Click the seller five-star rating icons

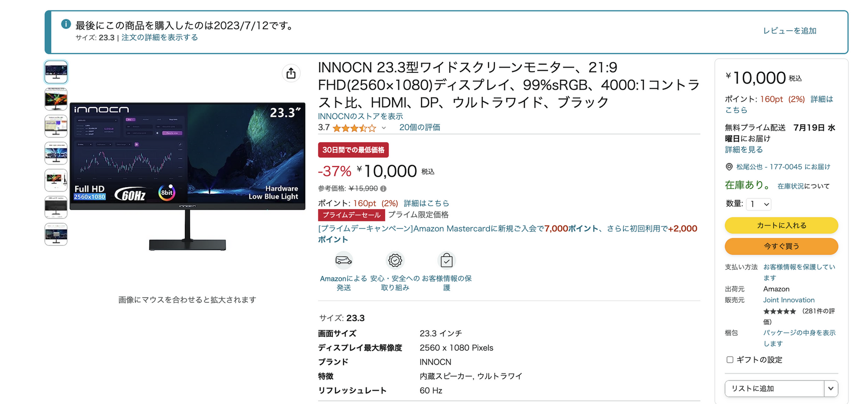(779, 311)
